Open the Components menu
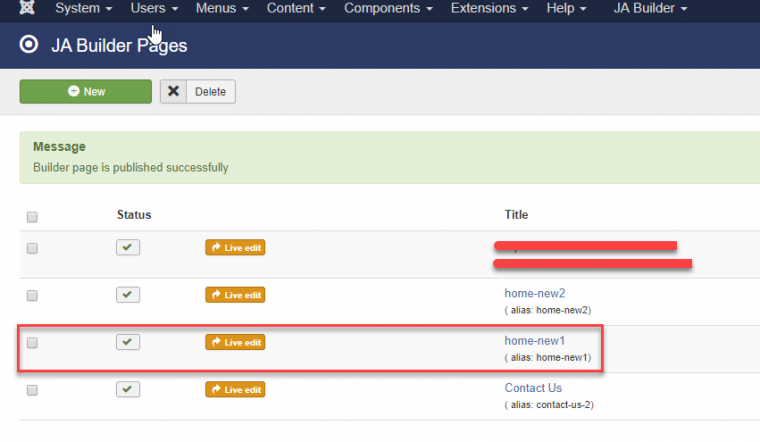The image size is (760, 442). point(388,9)
